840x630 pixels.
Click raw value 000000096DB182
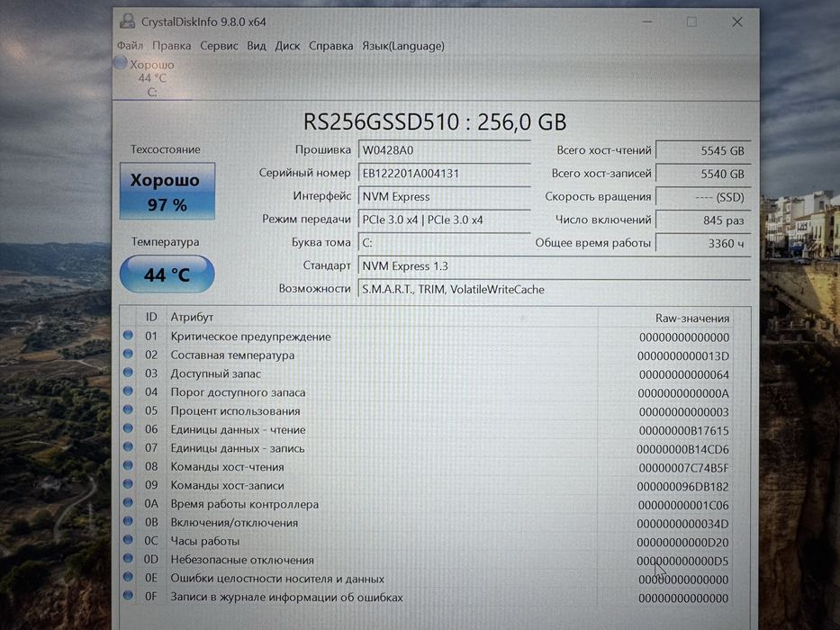tap(683, 486)
